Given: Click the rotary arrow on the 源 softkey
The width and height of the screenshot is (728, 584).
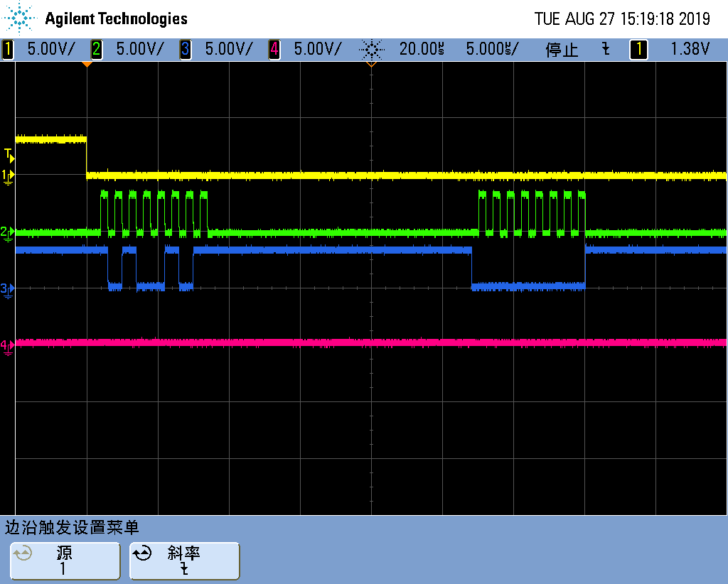Looking at the screenshot, I should pyautogui.click(x=22, y=554).
